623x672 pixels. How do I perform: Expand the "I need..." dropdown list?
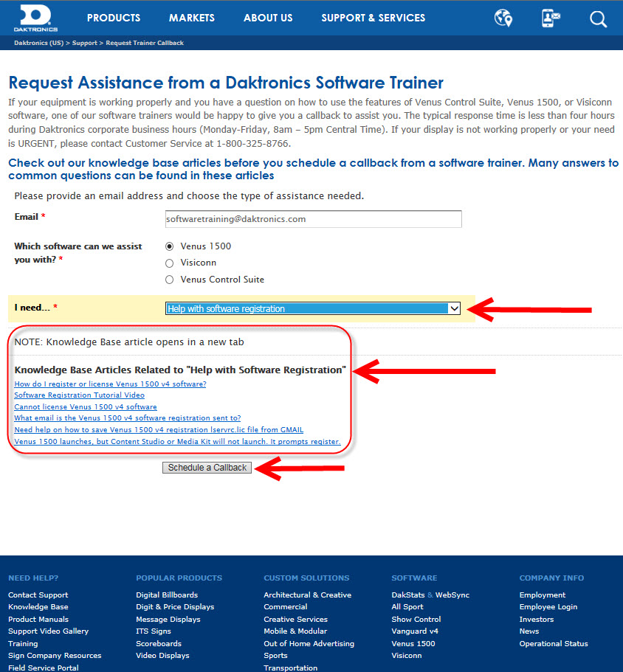(x=313, y=309)
